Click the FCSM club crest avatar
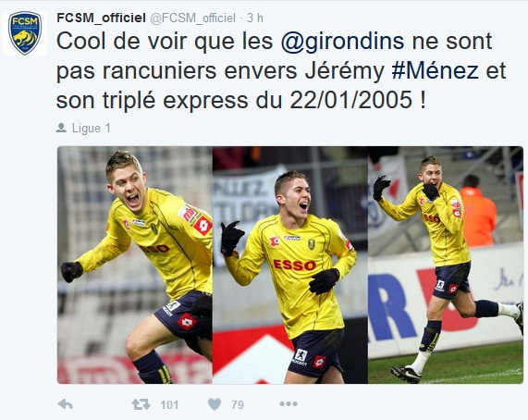The image size is (528, 420). [x=25, y=33]
